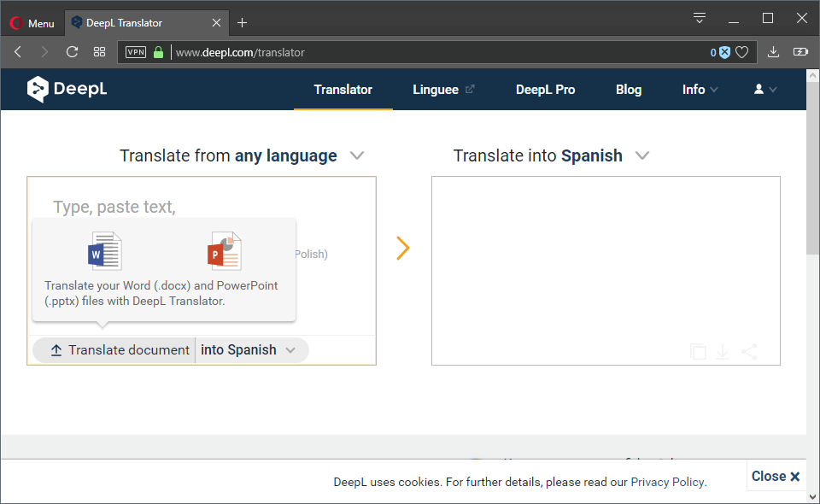This screenshot has height=504, width=820.
Task: Click the Word document icon
Action: (x=104, y=251)
